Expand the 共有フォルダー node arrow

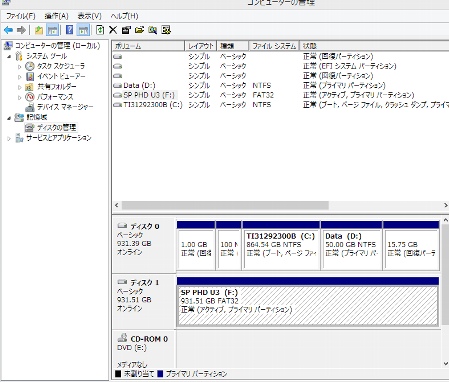tap(20, 87)
